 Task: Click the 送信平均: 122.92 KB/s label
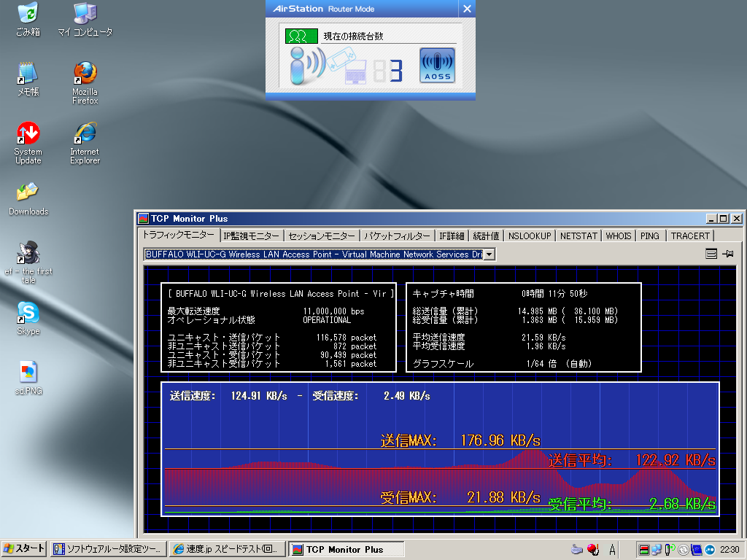pyautogui.click(x=632, y=460)
